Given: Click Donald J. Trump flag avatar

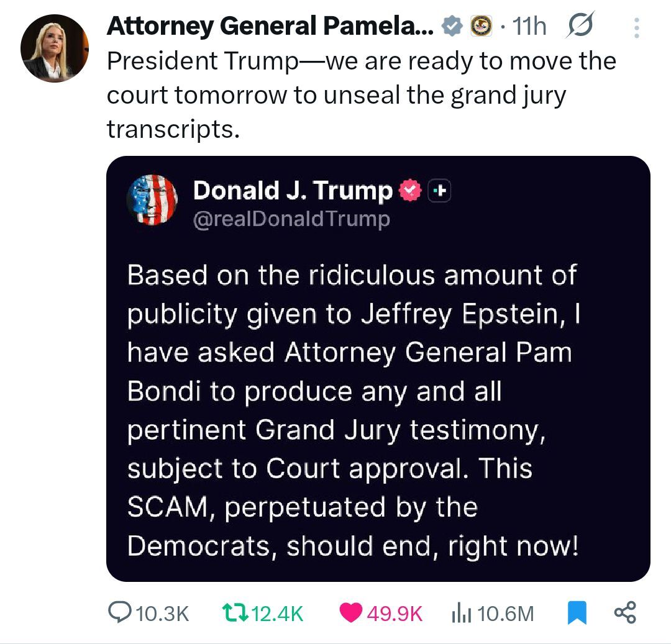Looking at the screenshot, I should coord(152,200).
